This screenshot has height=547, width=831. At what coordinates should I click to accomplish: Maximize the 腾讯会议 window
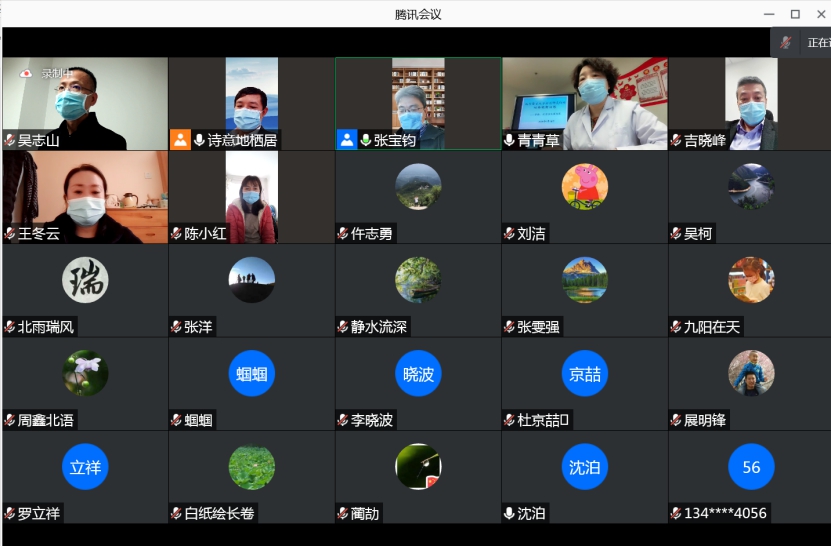click(x=795, y=14)
